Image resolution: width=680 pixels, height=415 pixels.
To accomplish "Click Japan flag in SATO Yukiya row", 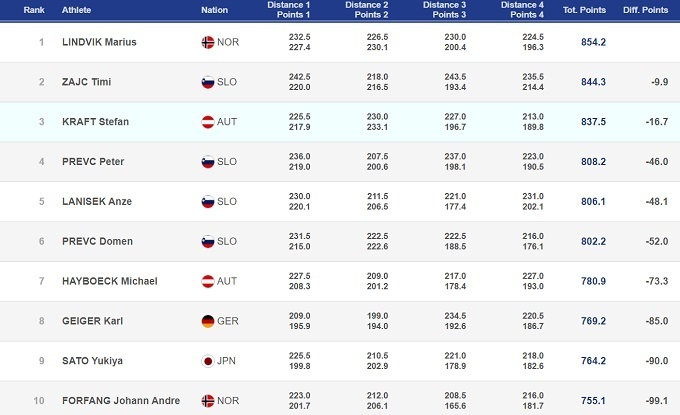I will pos(208,361).
